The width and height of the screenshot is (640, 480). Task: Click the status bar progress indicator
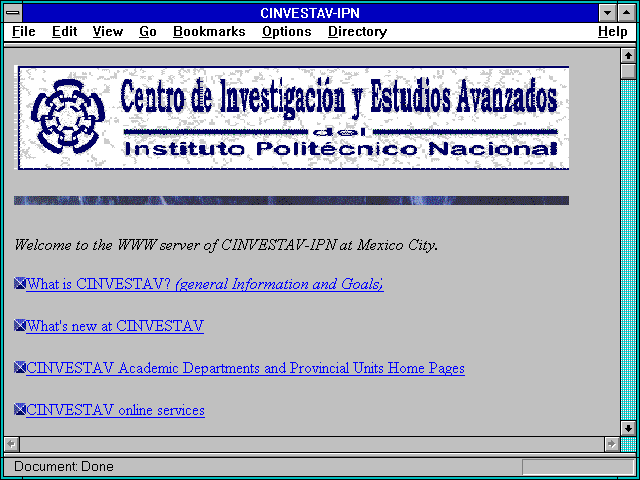tap(578, 467)
